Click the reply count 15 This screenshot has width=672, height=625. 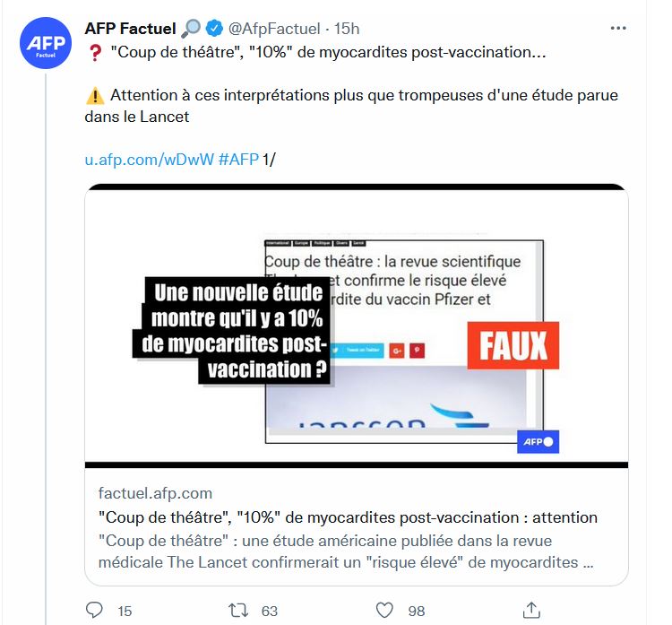125,612
